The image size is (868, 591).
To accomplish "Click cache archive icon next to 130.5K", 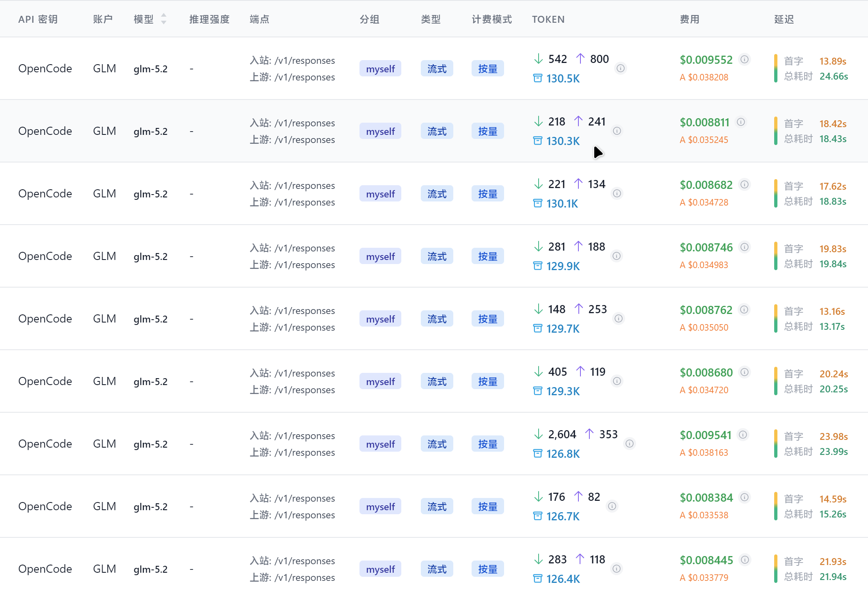I will point(537,78).
